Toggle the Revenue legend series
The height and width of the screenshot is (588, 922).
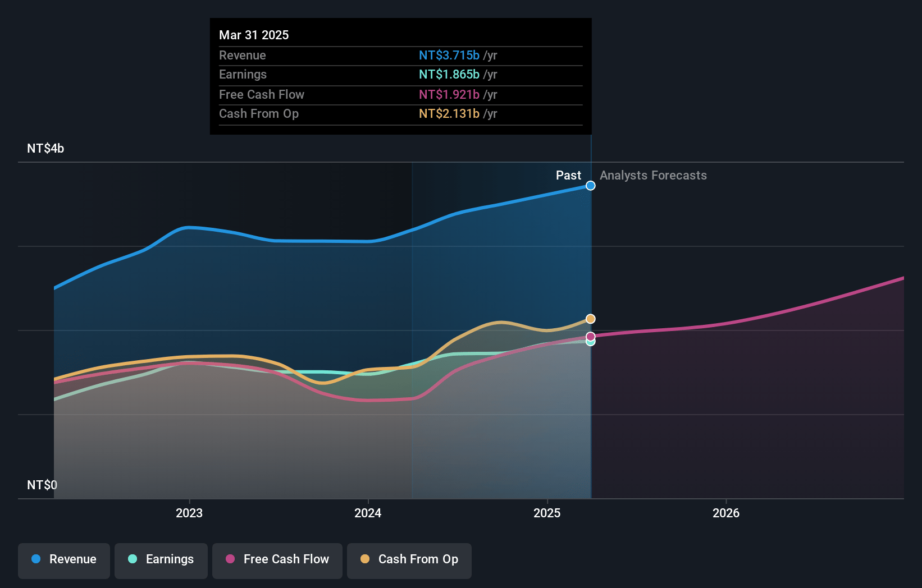64,561
